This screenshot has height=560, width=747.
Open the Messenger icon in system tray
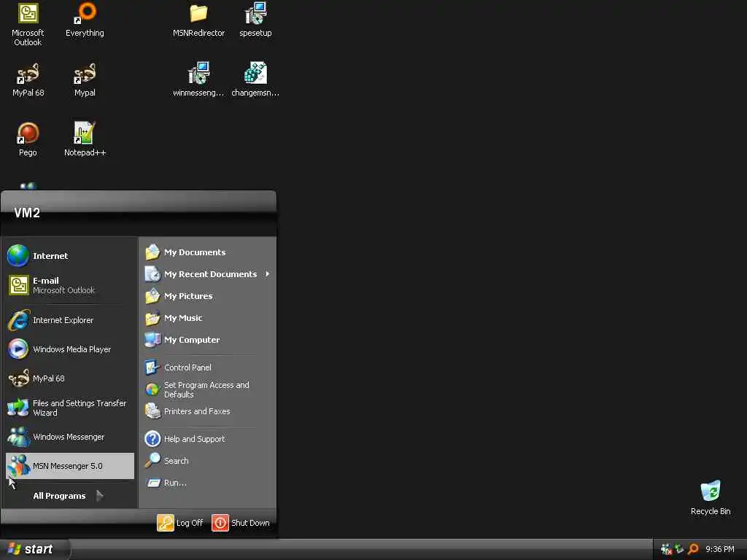pyautogui.click(x=666, y=549)
